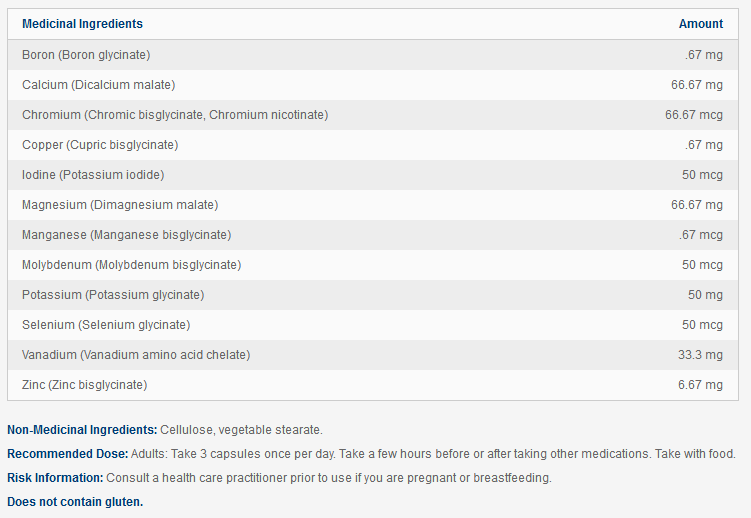
Task: Click the Molybdenum bisglycinate entry
Action: (x=131, y=265)
